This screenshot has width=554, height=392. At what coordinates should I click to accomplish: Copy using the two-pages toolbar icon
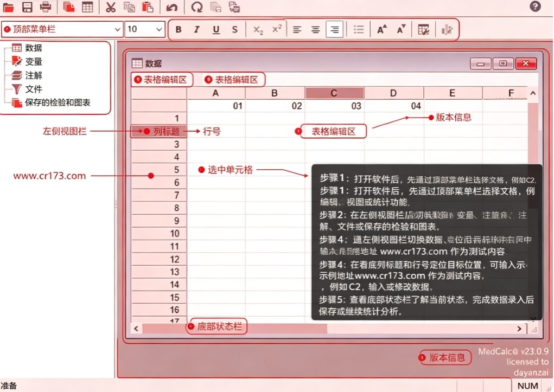click(x=129, y=7)
